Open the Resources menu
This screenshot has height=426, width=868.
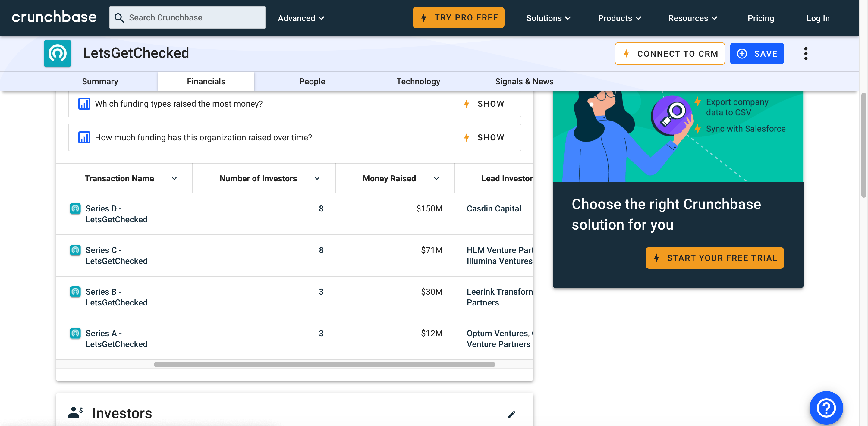coord(693,18)
